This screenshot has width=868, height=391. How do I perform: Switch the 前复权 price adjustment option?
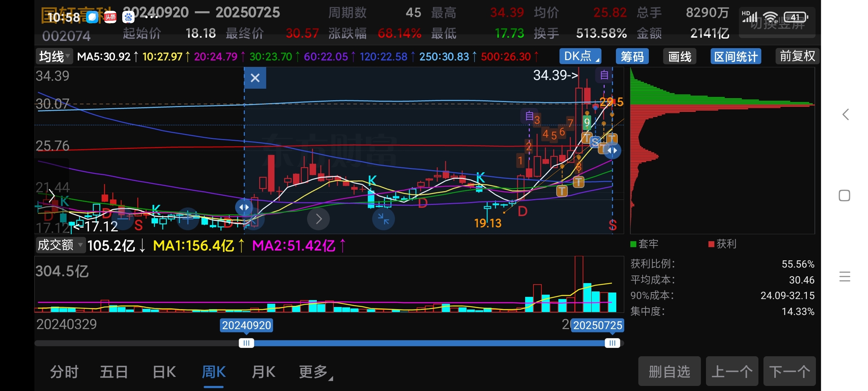point(797,56)
